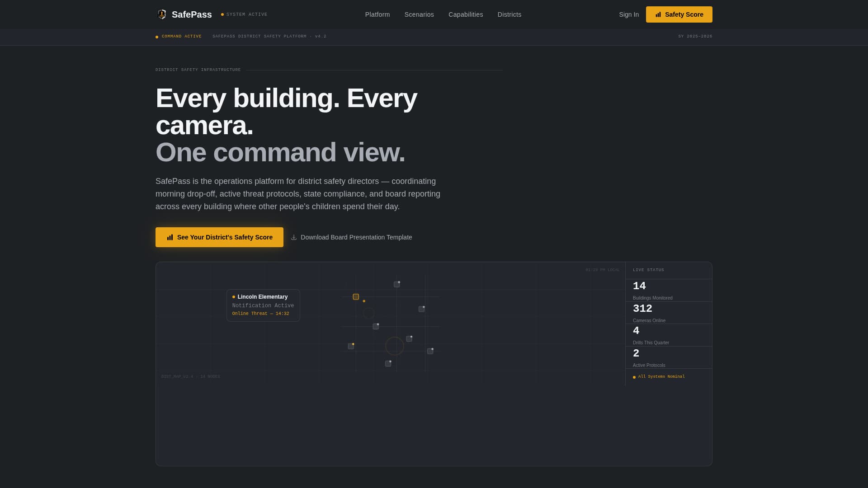Click the large amber ring on district map
The image size is (868, 488).
(x=394, y=346)
